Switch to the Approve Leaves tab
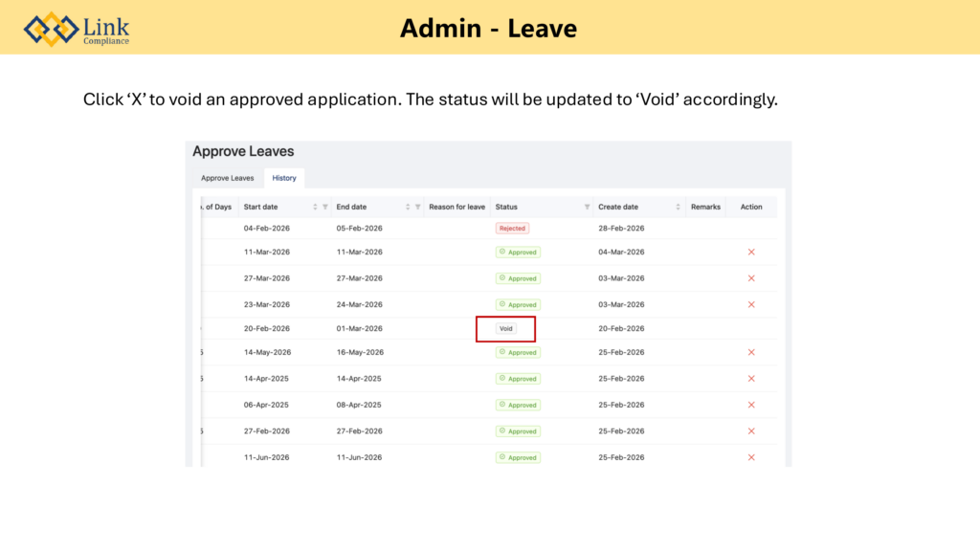The height and width of the screenshot is (551, 980). 228,178
